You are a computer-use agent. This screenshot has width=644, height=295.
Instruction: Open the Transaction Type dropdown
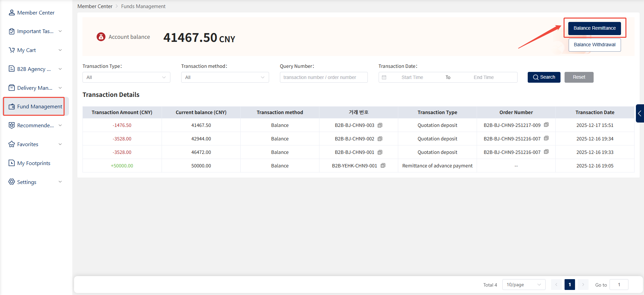tap(126, 77)
